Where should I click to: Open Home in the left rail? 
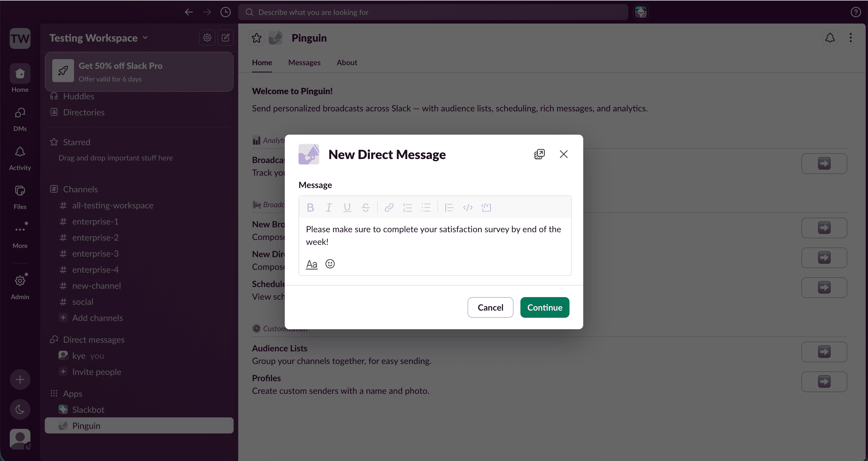coord(20,78)
